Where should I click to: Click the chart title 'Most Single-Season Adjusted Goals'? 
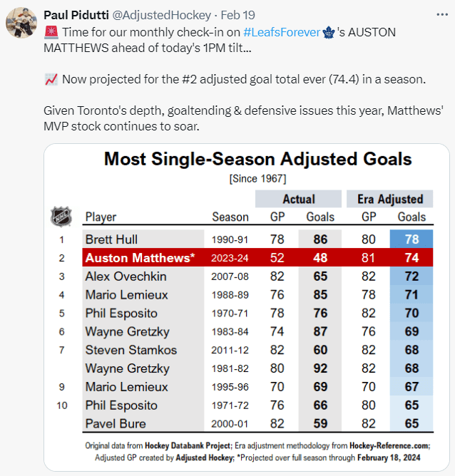pyautogui.click(x=257, y=158)
